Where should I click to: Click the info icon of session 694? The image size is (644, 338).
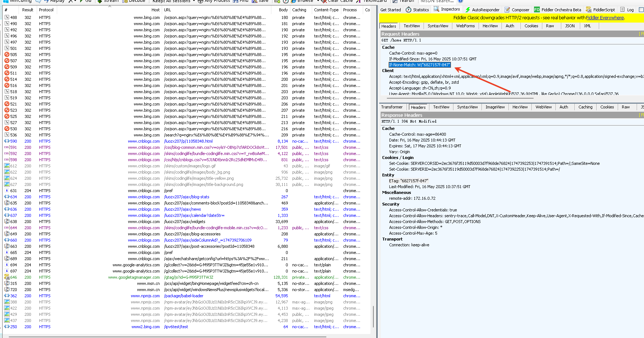click(x=7, y=265)
